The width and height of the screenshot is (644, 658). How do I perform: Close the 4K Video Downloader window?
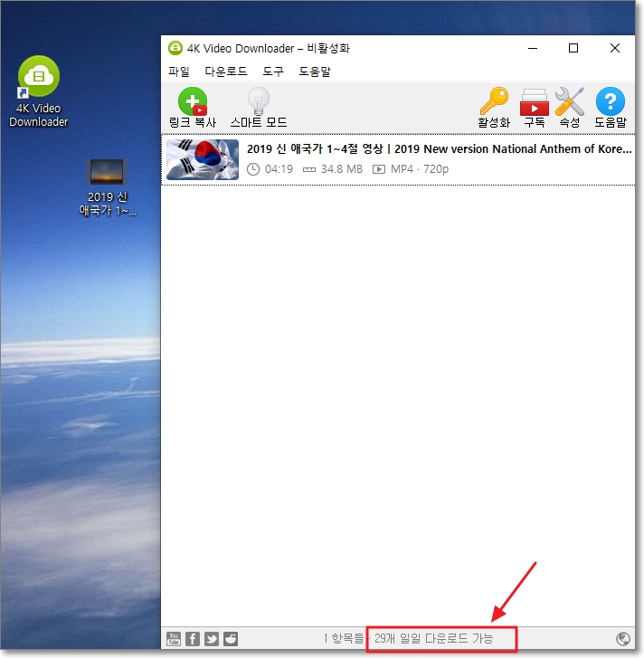(615, 48)
